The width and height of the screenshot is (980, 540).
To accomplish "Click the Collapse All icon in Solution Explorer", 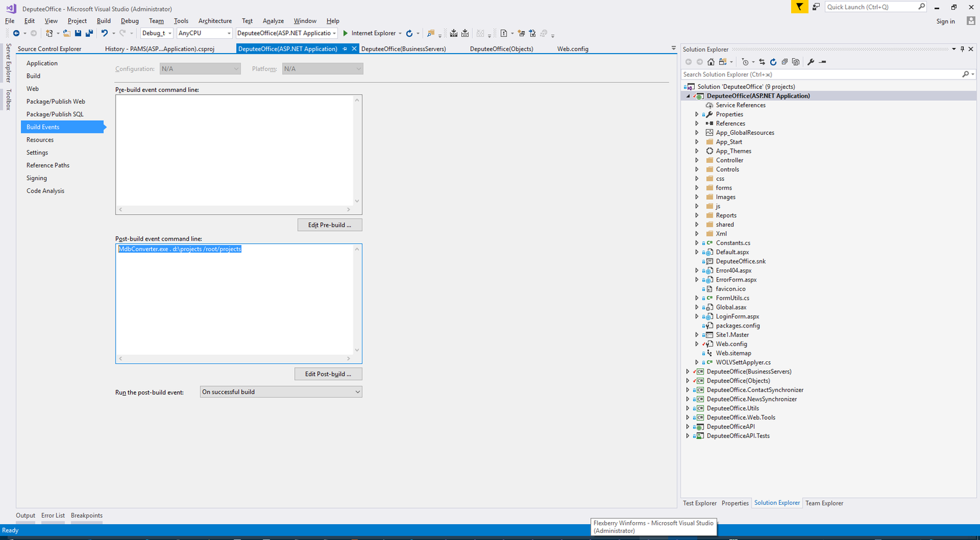I will click(785, 62).
